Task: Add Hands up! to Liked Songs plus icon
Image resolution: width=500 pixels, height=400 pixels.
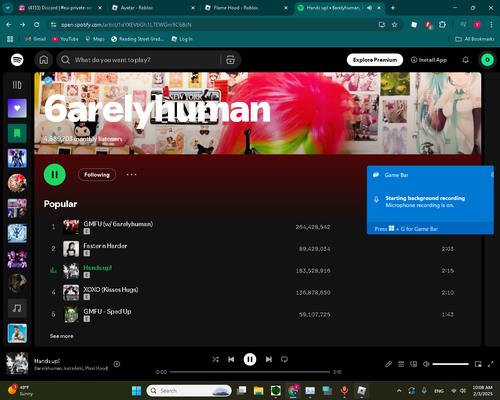Action: tap(117, 364)
